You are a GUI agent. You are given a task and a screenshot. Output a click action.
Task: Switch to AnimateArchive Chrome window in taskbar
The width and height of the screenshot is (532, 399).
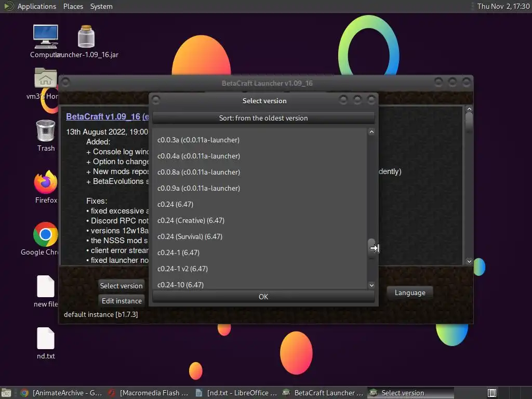pyautogui.click(x=61, y=393)
